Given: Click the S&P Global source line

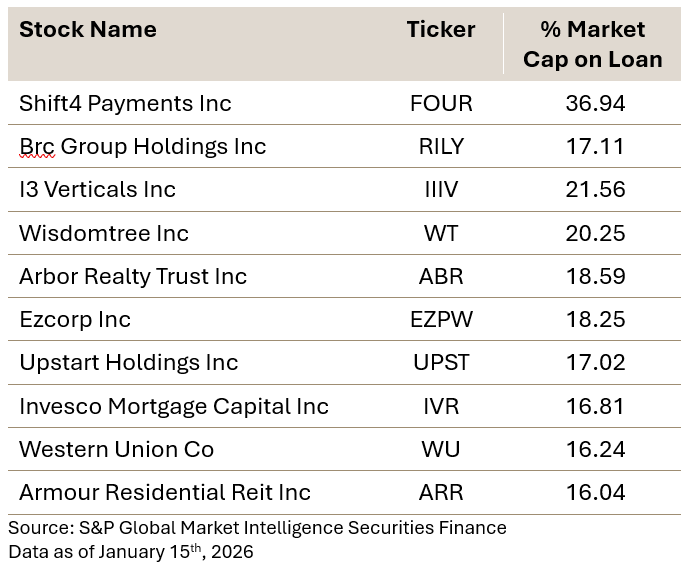Looking at the screenshot, I should (257, 528).
